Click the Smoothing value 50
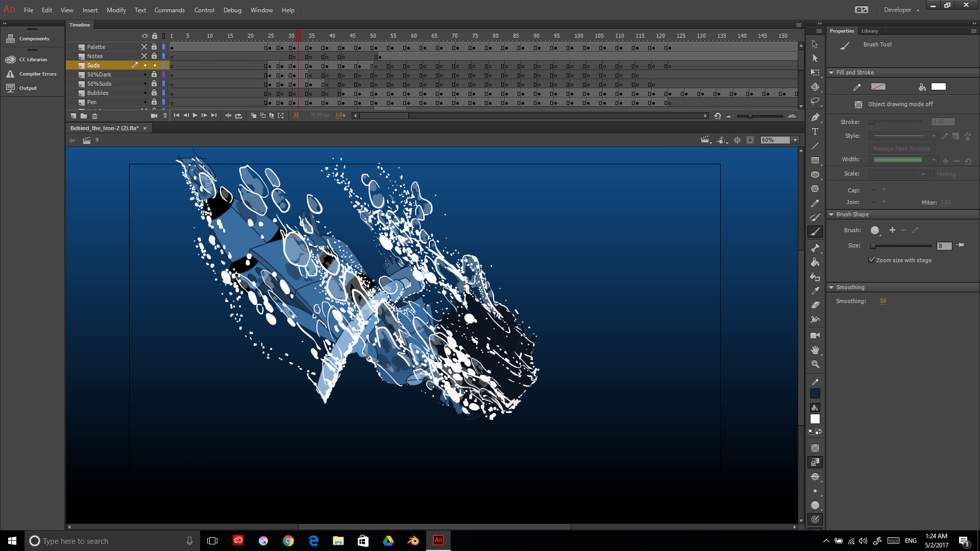 click(x=883, y=301)
